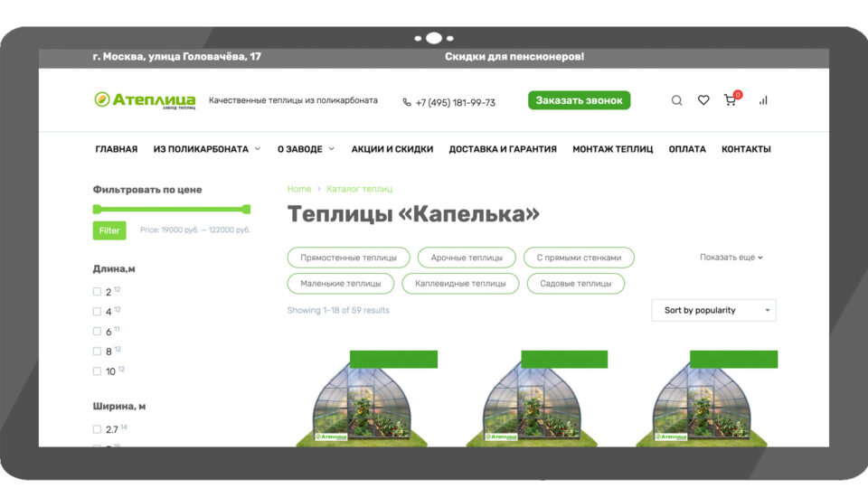Select the Садовые теплицы tag
Image resolution: width=868 pixels, height=488 pixels.
tap(576, 284)
